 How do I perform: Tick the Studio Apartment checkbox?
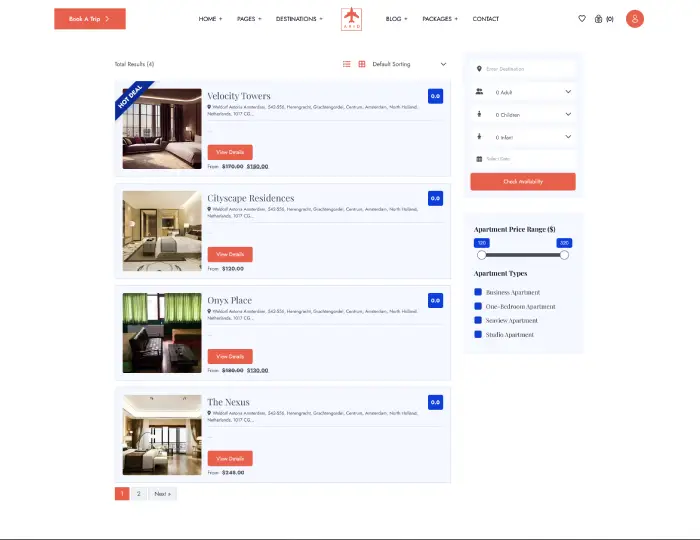pos(478,334)
